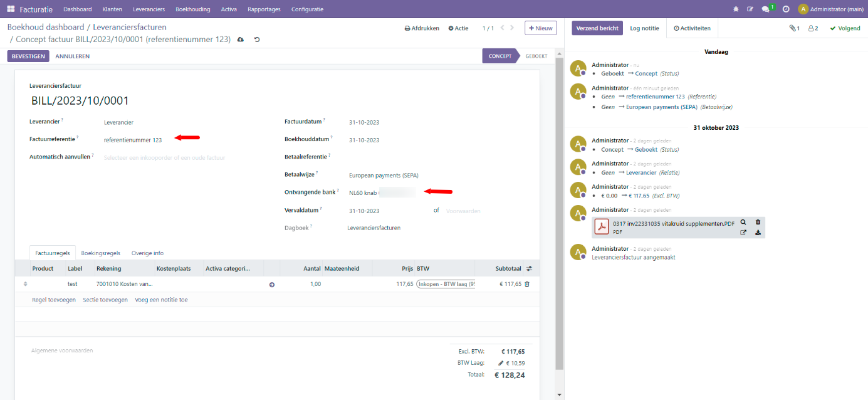The height and width of the screenshot is (400, 868).
Task: Open the Rapportages menu
Action: coord(264,9)
